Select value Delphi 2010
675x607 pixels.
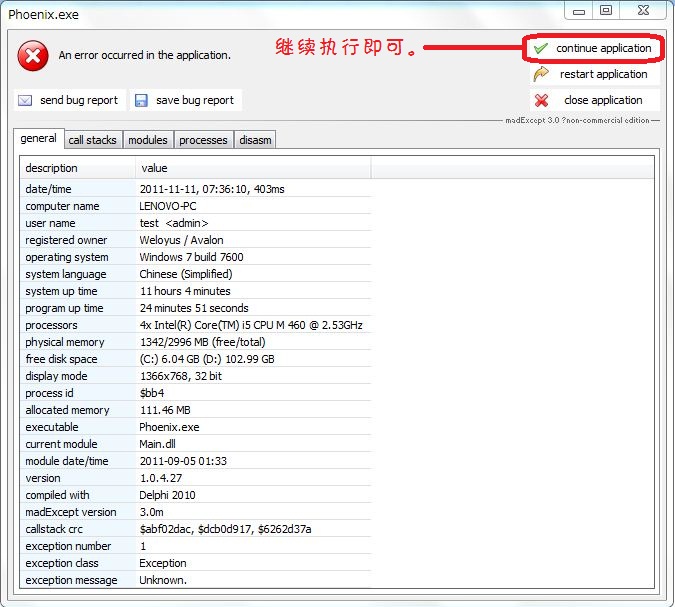pyautogui.click(x=167, y=495)
